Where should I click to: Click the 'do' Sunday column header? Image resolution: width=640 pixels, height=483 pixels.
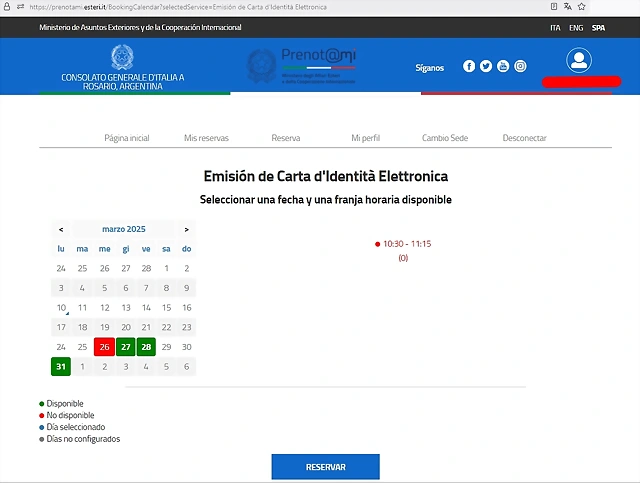pos(187,249)
